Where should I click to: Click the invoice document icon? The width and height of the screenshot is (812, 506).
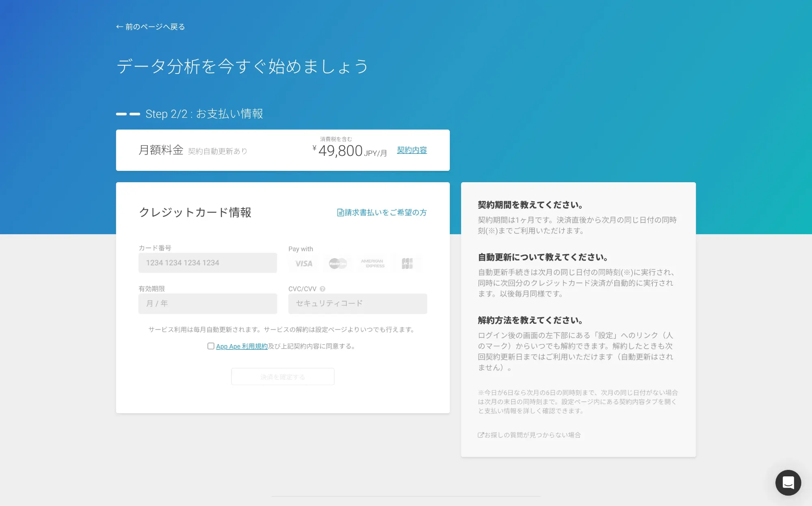[x=340, y=213]
